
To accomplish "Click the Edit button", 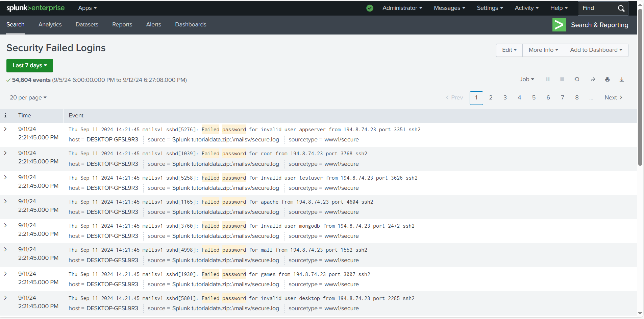I will tap(509, 50).
